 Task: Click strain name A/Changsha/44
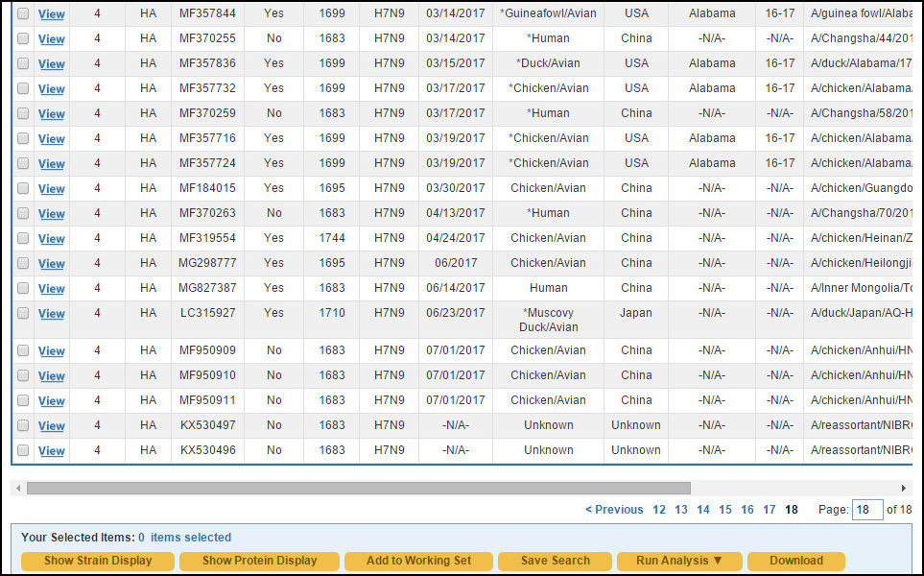(862, 38)
